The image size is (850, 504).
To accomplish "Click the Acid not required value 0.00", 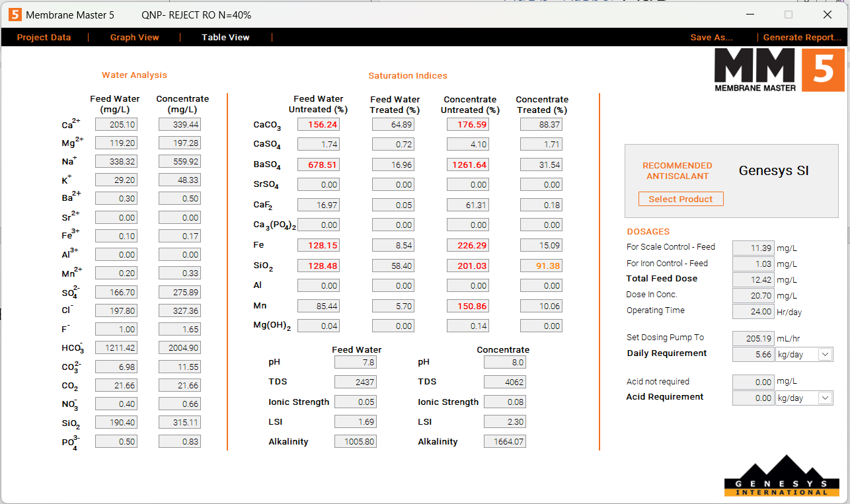I will 753,382.
